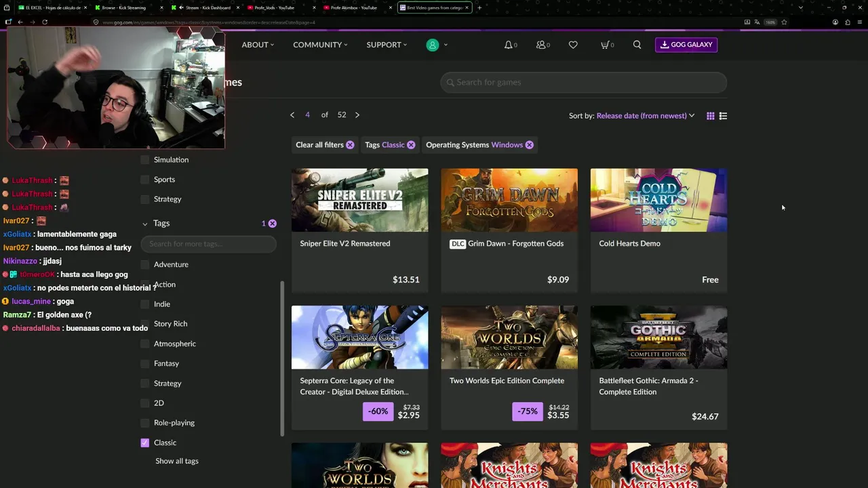Go to the next results page arrow
868x488 pixels.
click(357, 115)
